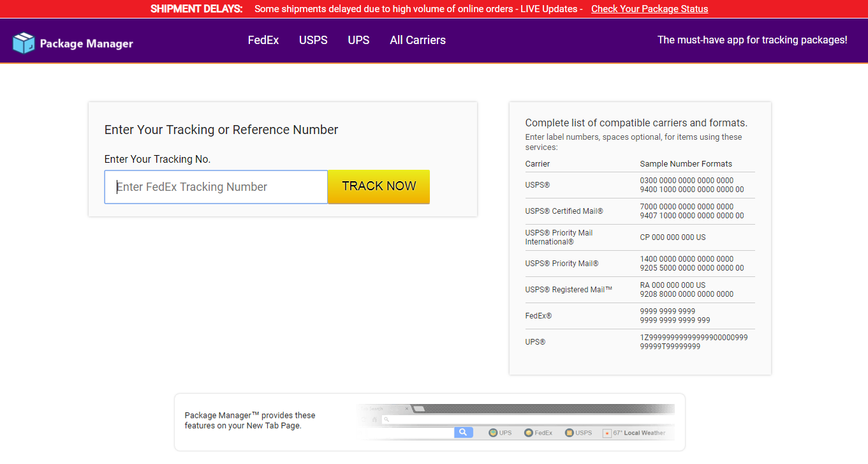Viewport: 868px width, 464px height.
Task: Click the FedEx icon in the toolbar preview
Action: pos(529,433)
